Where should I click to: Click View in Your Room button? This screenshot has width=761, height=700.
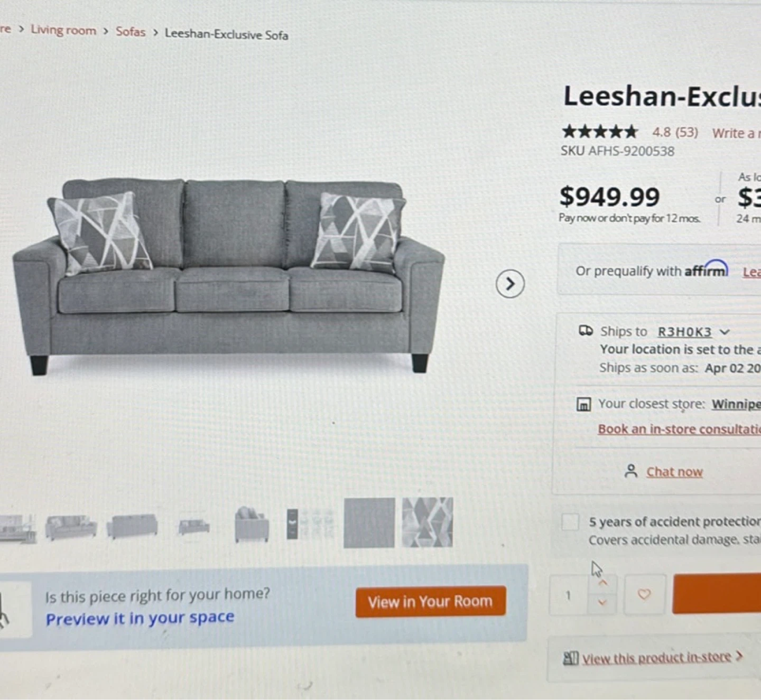point(430,601)
